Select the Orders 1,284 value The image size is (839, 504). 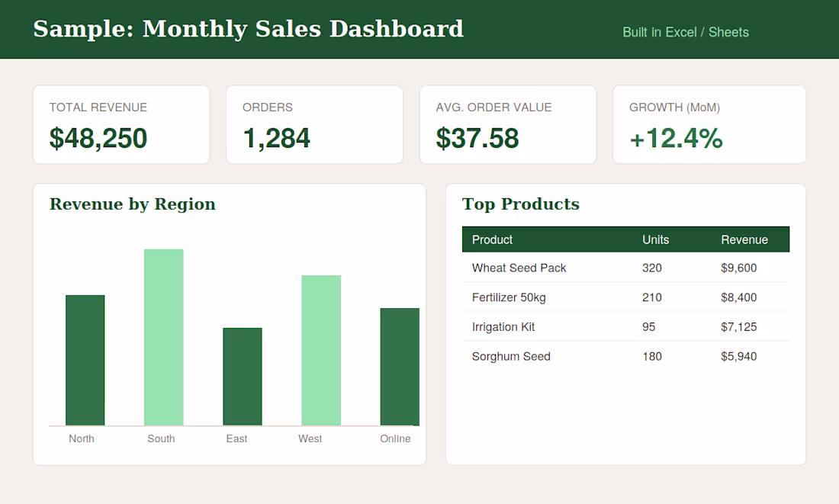(276, 138)
